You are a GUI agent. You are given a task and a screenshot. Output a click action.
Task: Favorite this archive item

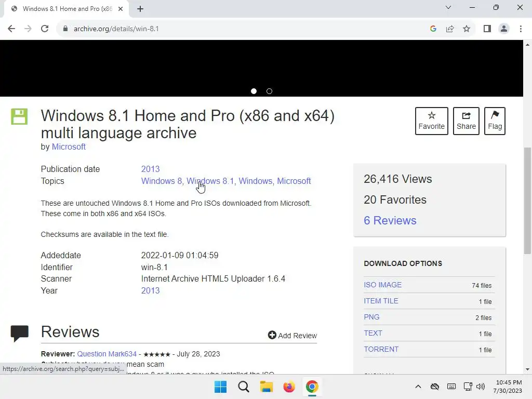click(x=432, y=121)
